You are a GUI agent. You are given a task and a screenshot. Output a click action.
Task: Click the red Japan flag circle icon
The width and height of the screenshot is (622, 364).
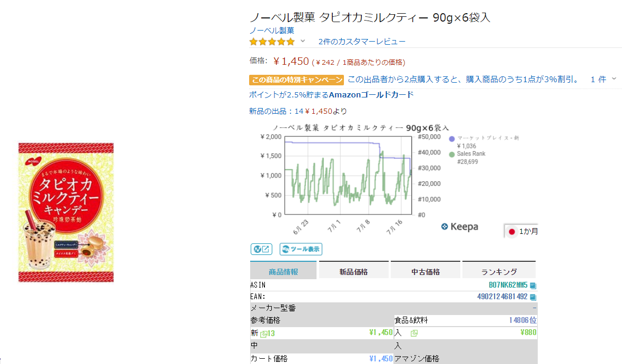(x=511, y=231)
